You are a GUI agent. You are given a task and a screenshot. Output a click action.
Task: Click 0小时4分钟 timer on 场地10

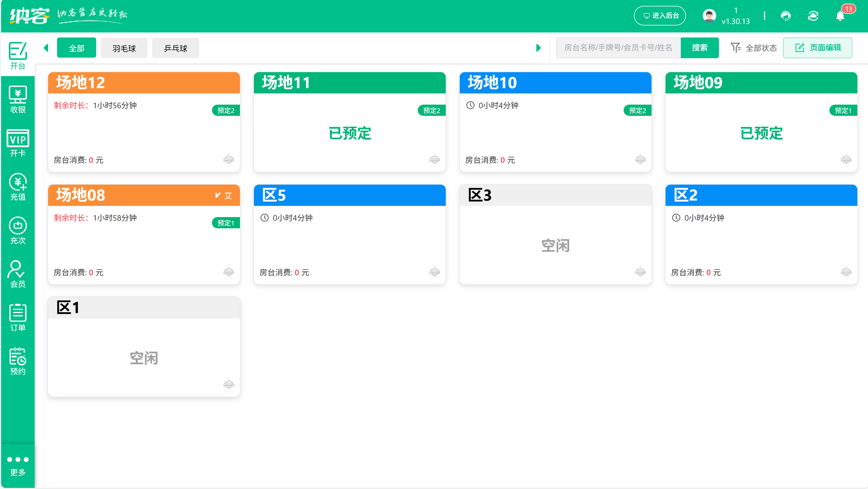(492, 105)
